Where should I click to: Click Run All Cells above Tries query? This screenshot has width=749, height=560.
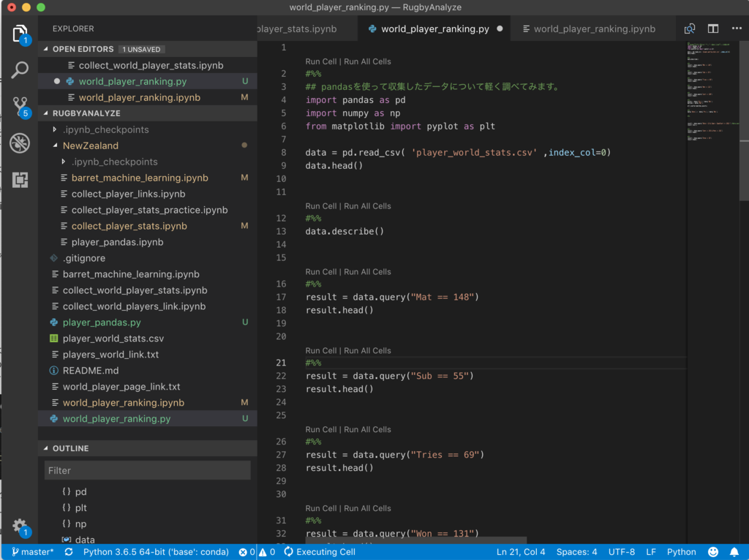(x=367, y=430)
